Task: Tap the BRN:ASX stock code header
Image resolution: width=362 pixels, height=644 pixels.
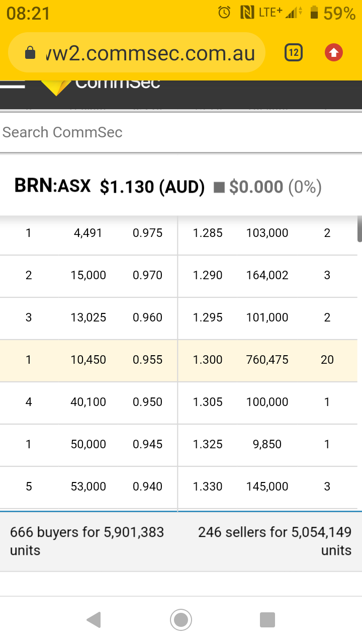Action: [52, 186]
